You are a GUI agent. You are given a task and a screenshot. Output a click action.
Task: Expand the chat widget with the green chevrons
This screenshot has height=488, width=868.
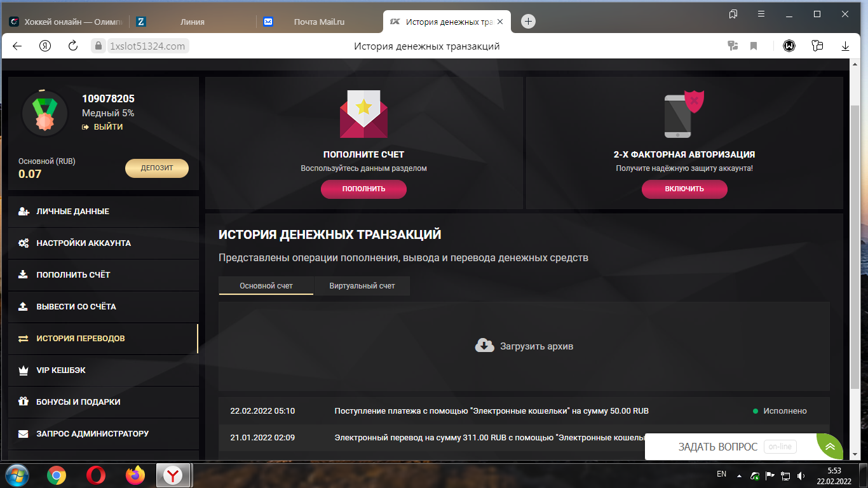point(830,447)
